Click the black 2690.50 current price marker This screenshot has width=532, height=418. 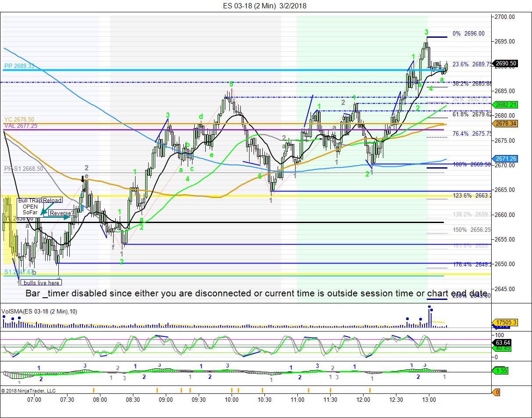point(505,63)
